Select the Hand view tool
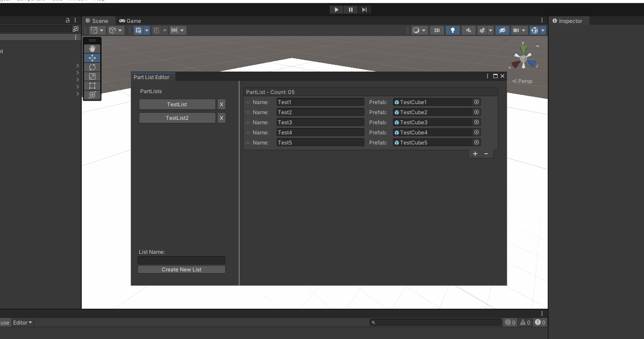Viewport: 644px width, 339px height. coord(92,48)
